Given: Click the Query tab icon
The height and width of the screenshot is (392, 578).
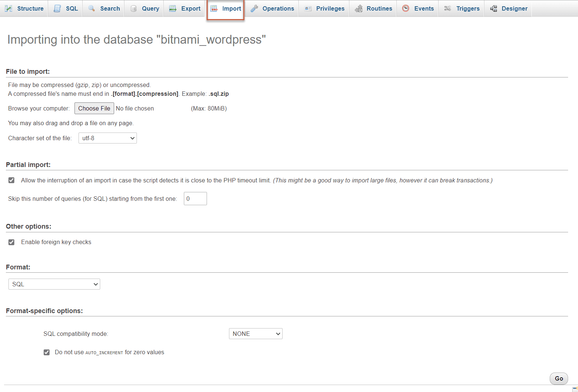Looking at the screenshot, I should click(x=134, y=8).
